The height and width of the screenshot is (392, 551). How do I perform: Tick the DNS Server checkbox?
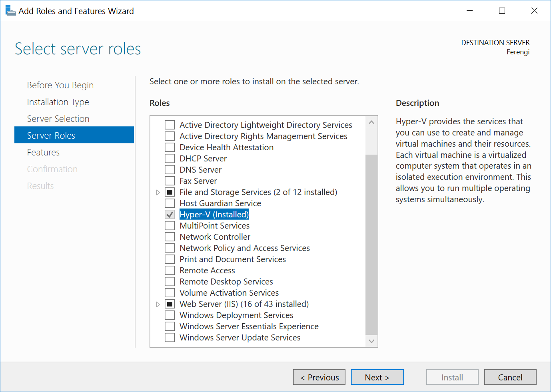tap(170, 170)
